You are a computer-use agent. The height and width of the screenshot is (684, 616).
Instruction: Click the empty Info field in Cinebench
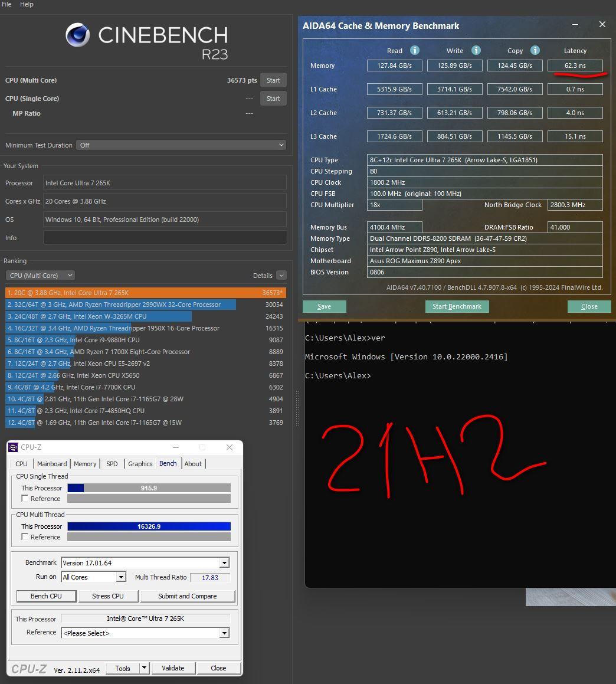[x=165, y=238]
